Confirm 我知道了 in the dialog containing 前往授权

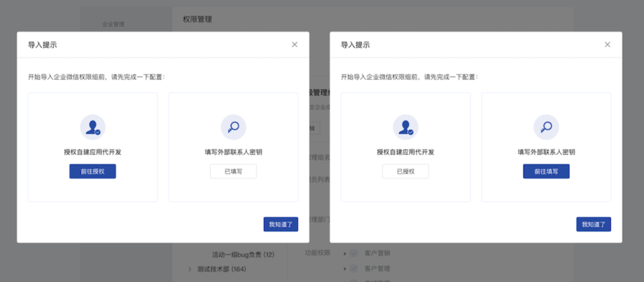(281, 224)
